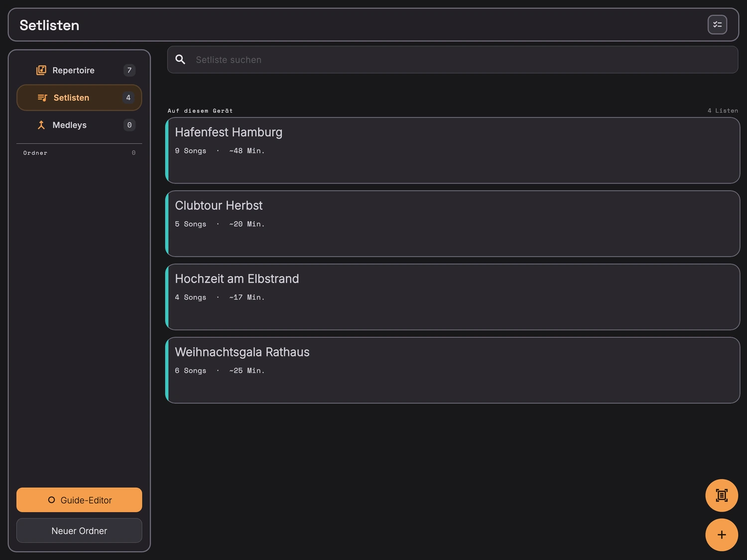Click the Medleys merge icon
Viewport: 747px width, 560px height.
pos(41,125)
